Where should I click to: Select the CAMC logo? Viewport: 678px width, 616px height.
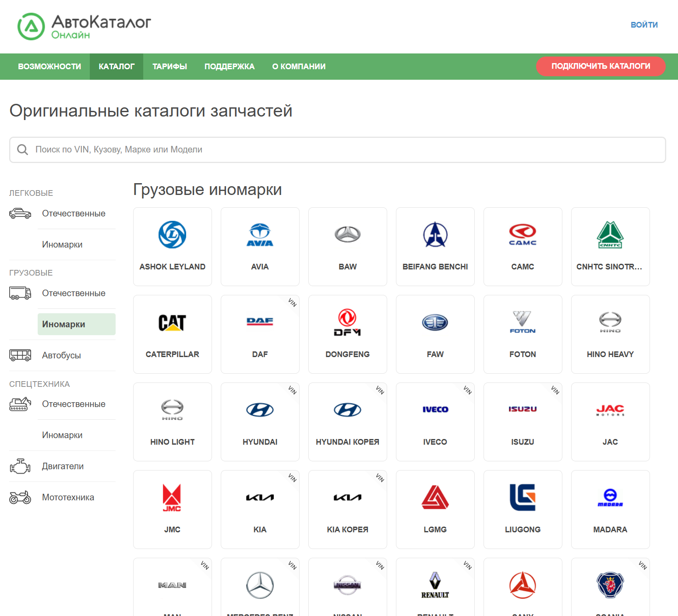tap(523, 234)
